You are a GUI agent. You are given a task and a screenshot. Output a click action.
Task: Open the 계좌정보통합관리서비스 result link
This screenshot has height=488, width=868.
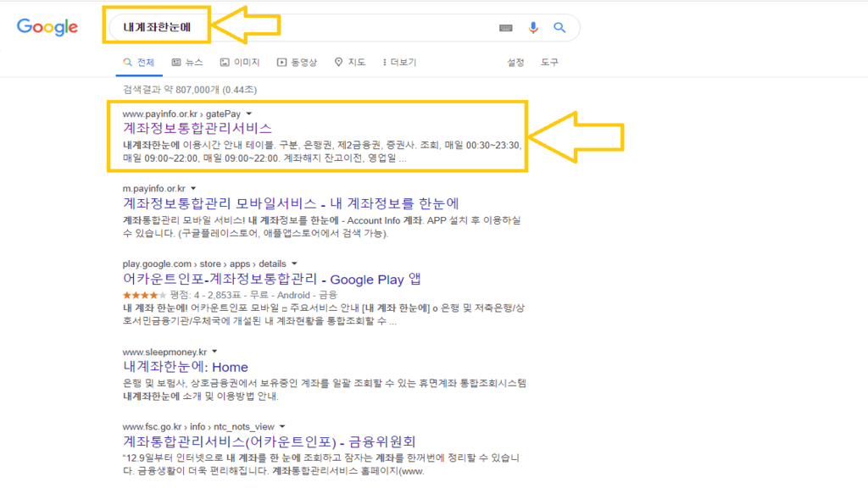click(x=197, y=129)
